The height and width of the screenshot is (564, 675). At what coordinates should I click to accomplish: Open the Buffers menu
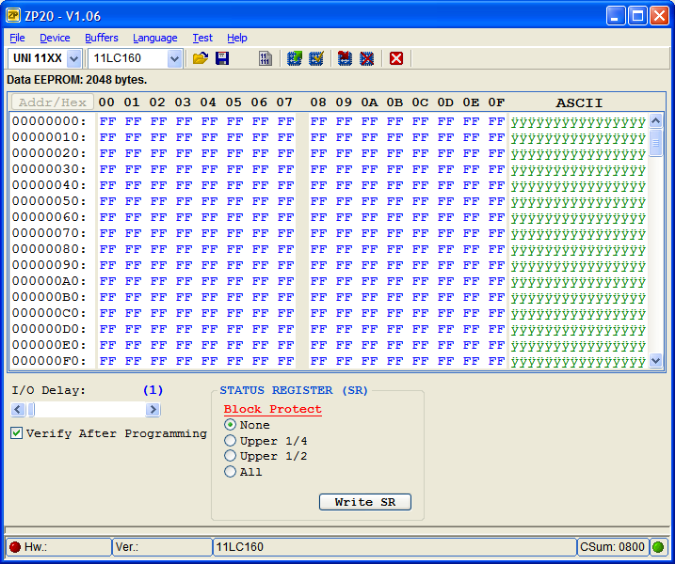coord(101,38)
